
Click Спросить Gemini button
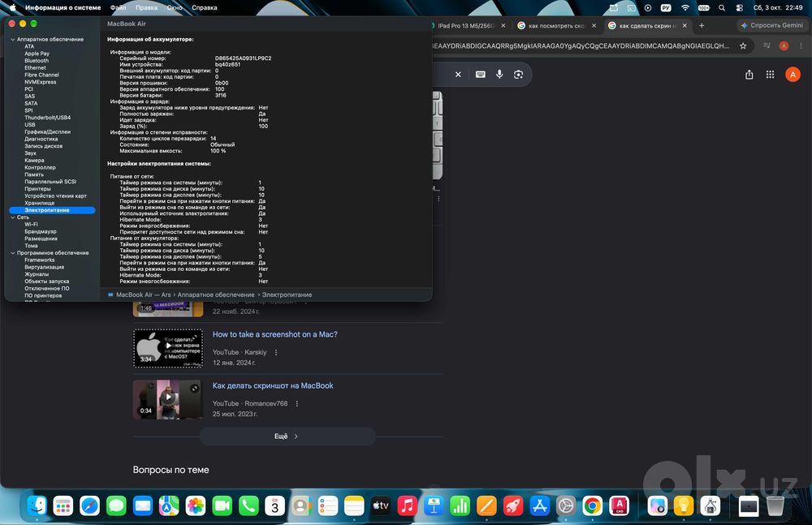click(x=772, y=25)
